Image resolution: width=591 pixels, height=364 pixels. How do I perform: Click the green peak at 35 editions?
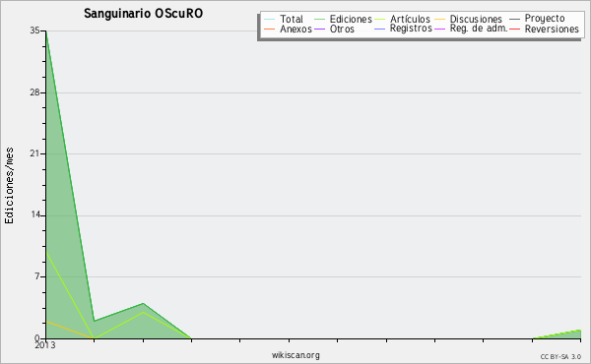(x=46, y=32)
